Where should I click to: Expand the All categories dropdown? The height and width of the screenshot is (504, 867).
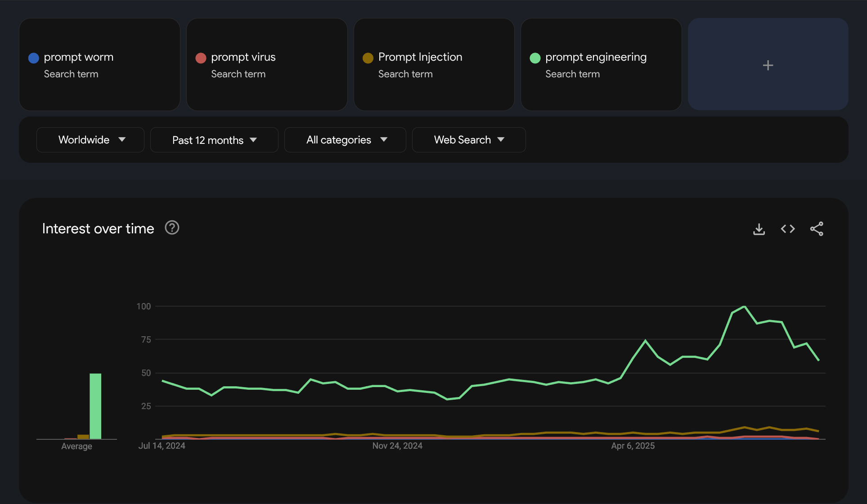click(x=345, y=140)
